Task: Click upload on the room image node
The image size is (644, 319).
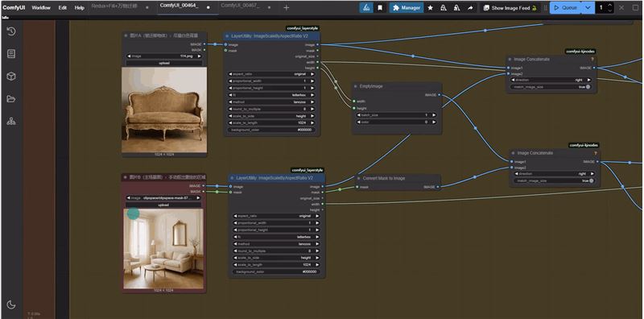Action: point(164,205)
